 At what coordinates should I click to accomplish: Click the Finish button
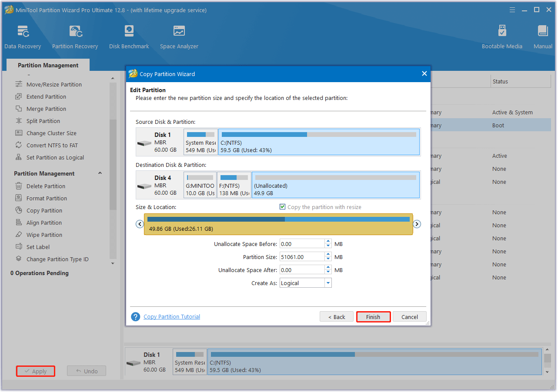[x=373, y=317]
